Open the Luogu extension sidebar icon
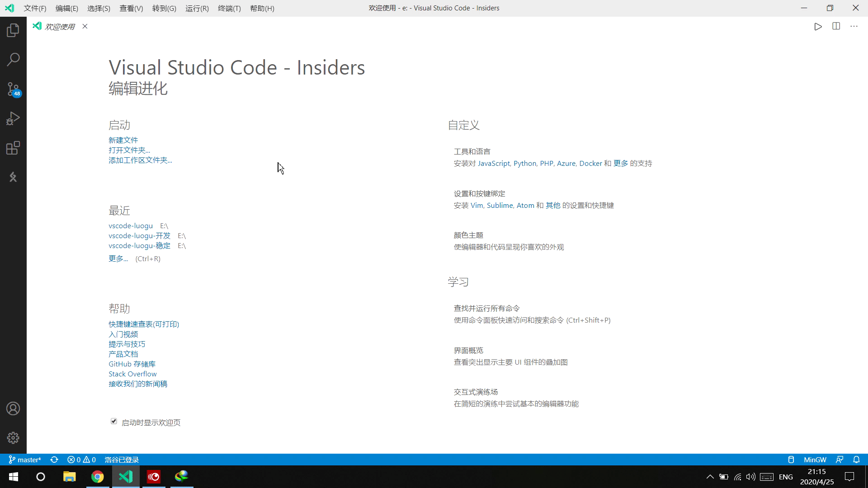The width and height of the screenshot is (868, 488). tap(13, 177)
